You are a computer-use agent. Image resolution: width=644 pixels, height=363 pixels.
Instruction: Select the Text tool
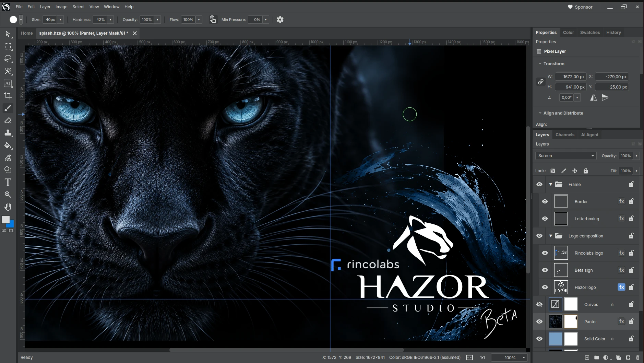click(8, 182)
